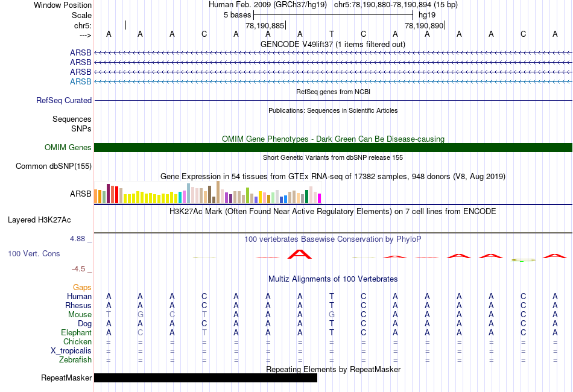Click the Chicken alignment row label

click(77, 341)
